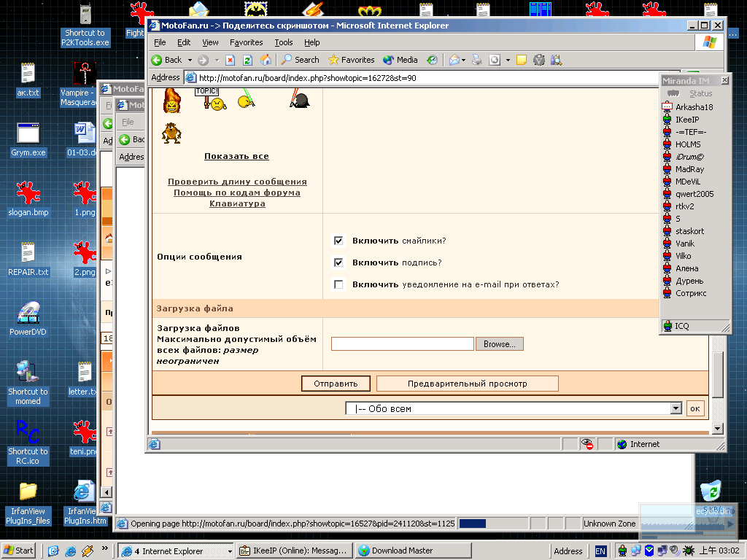Screen dimensions: 747x560
Task: Go to the home page via the house icon
Action: 266,60
